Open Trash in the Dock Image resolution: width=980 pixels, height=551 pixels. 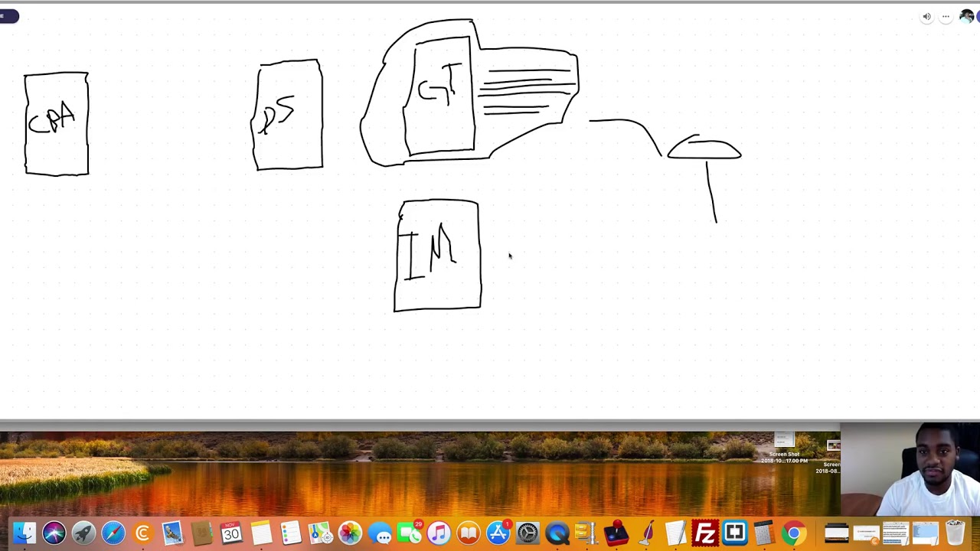pos(955,533)
